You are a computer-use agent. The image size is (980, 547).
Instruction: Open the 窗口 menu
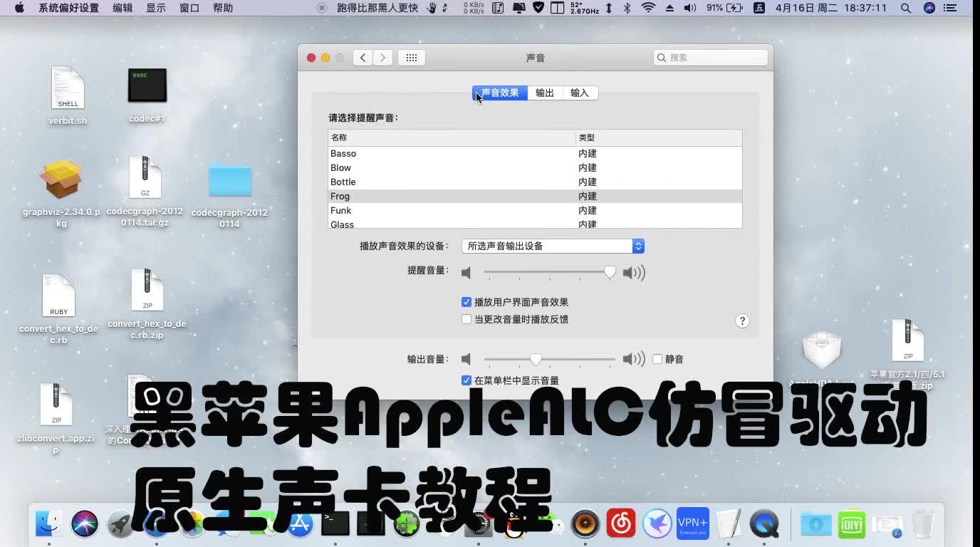pos(189,8)
